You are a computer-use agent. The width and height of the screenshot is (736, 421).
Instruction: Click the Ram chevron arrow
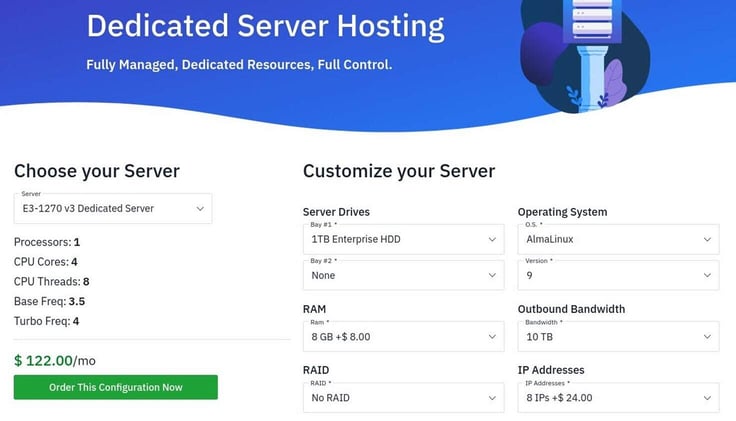[x=492, y=337]
